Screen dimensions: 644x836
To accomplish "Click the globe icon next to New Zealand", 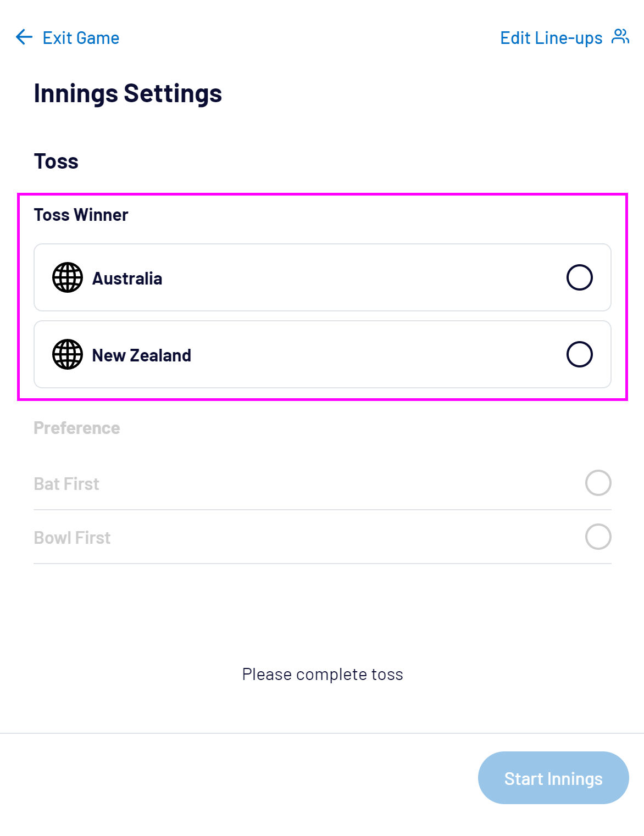I will tap(68, 355).
